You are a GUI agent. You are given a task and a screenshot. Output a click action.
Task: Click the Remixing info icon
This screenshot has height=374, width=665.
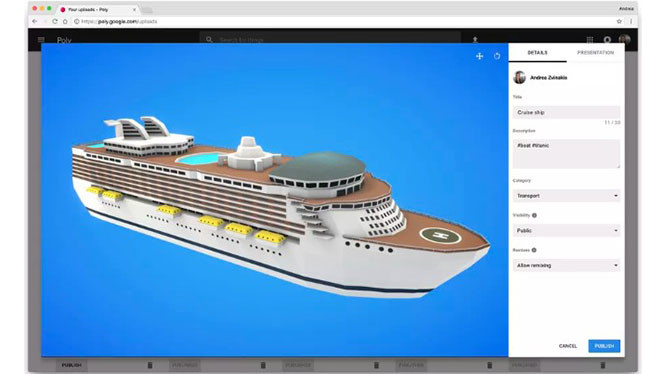coord(534,250)
